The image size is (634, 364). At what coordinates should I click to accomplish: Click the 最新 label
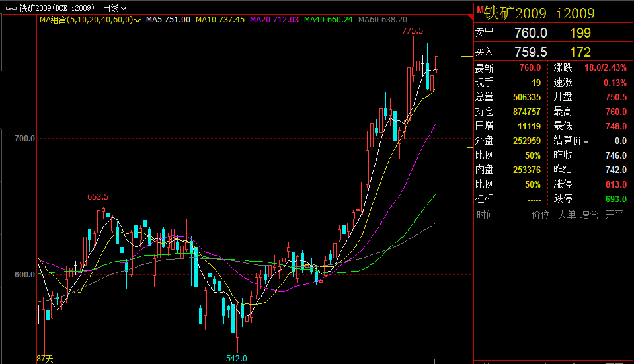tap(485, 68)
